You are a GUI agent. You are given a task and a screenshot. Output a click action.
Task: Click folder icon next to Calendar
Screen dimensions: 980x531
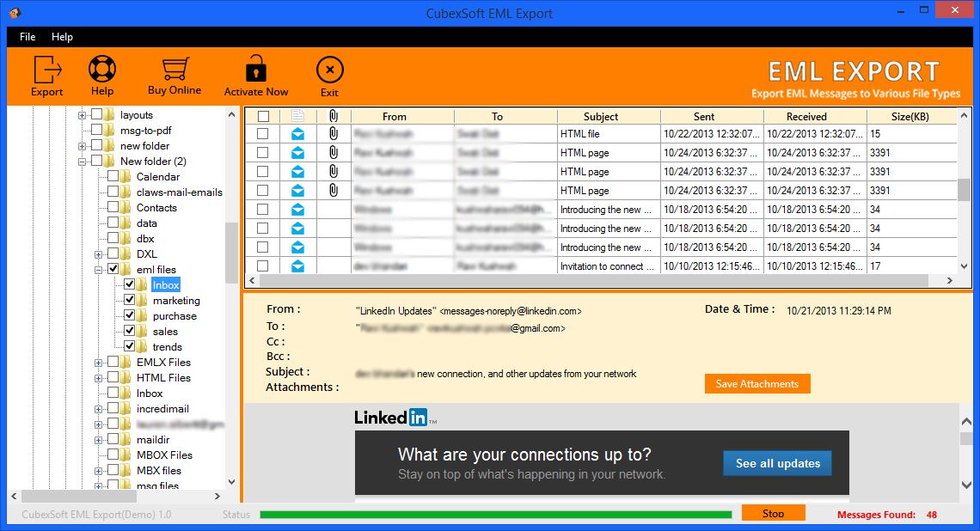(x=127, y=177)
